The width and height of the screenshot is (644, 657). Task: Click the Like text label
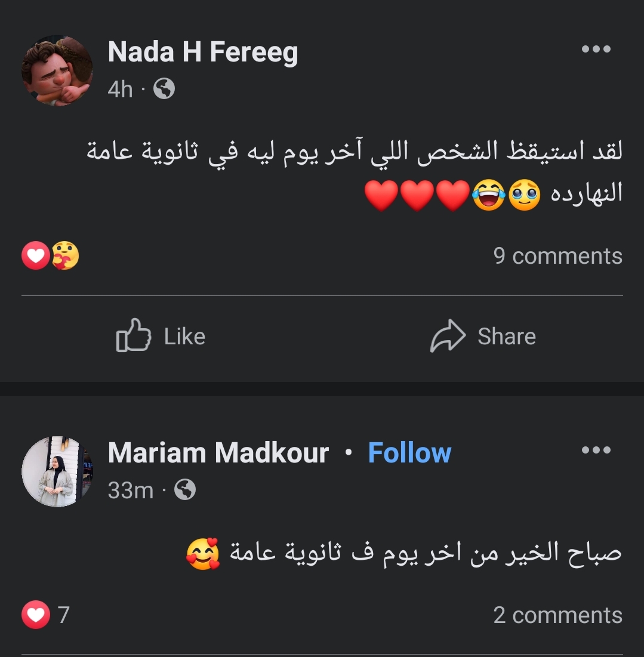(184, 337)
